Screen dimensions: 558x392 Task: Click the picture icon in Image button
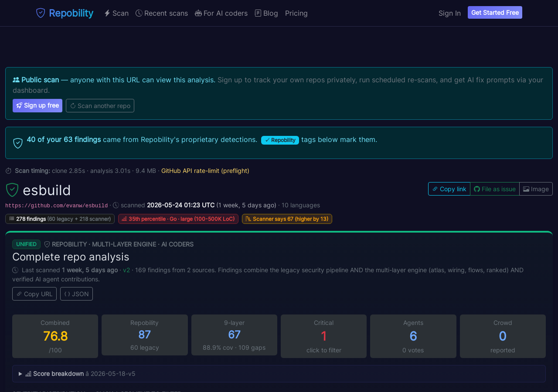click(526, 189)
